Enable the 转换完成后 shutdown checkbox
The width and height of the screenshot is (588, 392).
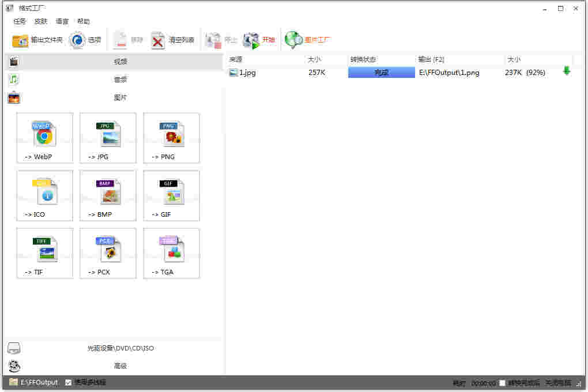click(503, 383)
